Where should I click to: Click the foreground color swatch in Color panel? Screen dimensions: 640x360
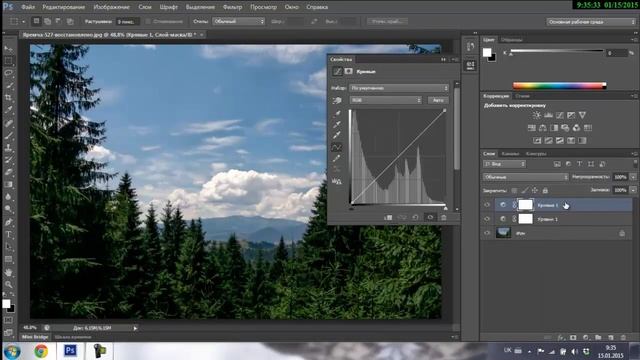pyautogui.click(x=487, y=52)
